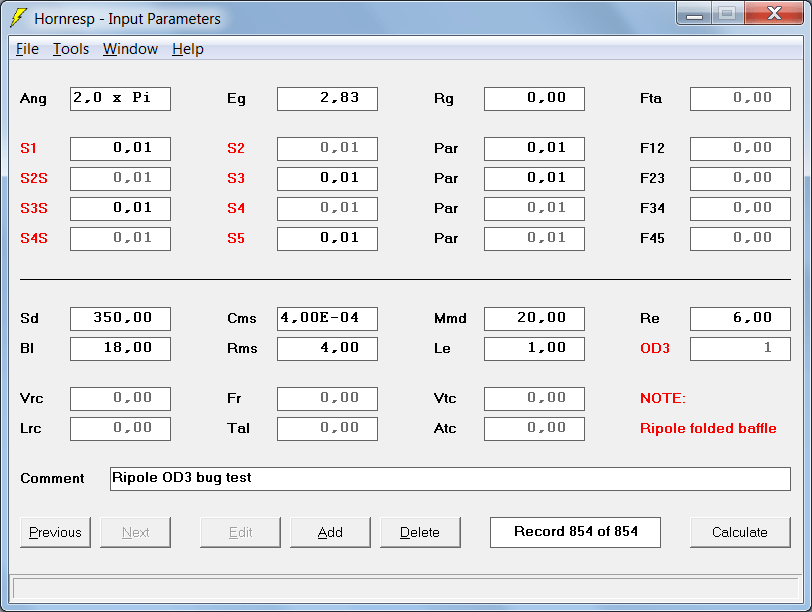
Task: Click the OD3 value field
Action: click(x=741, y=349)
